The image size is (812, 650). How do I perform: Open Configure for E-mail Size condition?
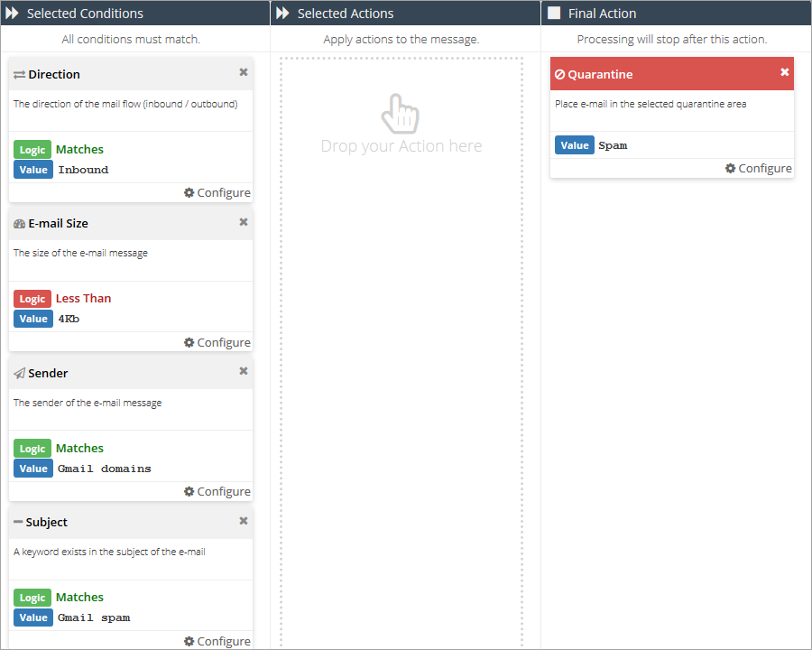pyautogui.click(x=217, y=342)
